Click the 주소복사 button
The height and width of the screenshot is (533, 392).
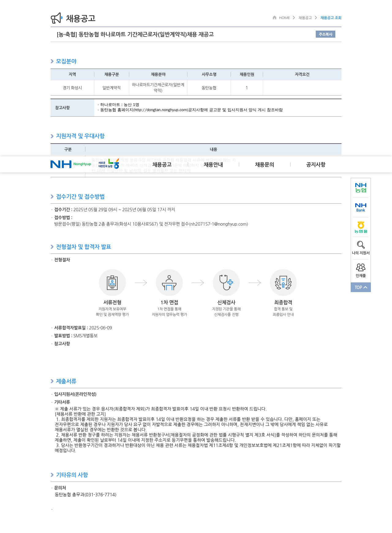pos(326,34)
